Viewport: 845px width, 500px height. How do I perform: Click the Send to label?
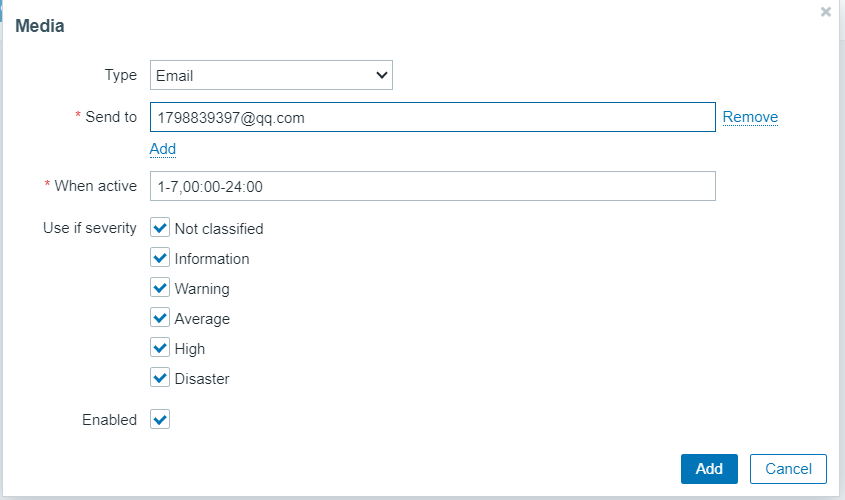coord(111,117)
